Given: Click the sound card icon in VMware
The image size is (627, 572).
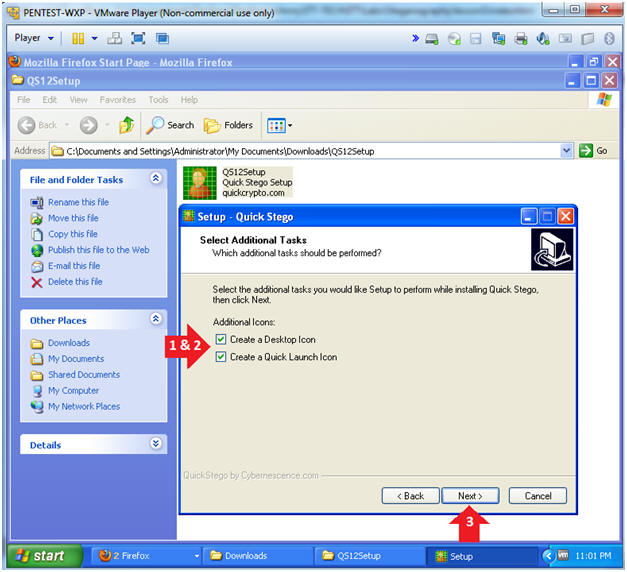Looking at the screenshot, I should [x=543, y=39].
